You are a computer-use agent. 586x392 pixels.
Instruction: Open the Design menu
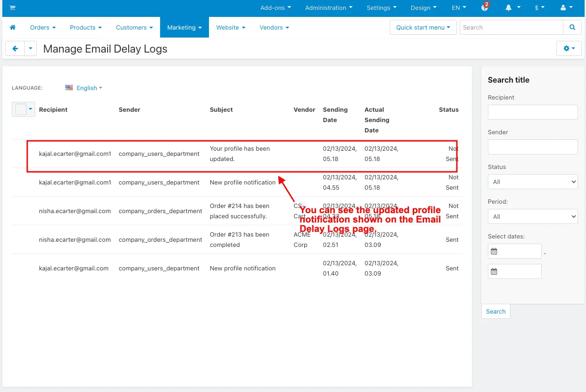click(x=424, y=8)
